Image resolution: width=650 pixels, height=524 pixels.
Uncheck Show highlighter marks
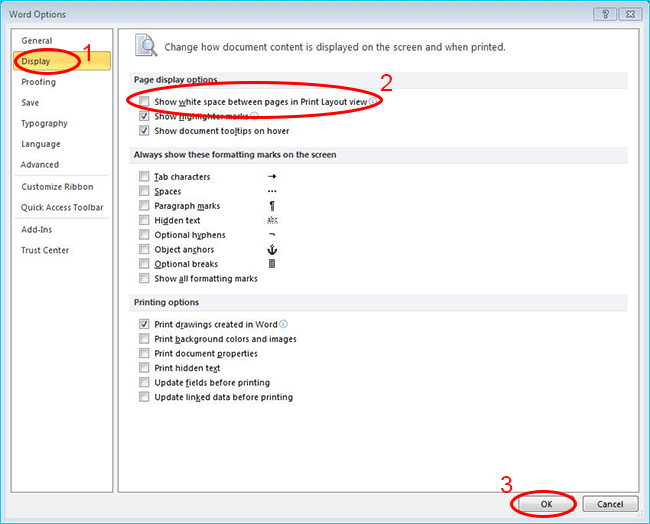click(x=144, y=116)
